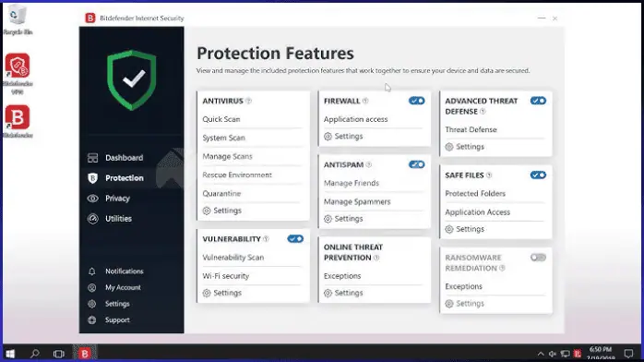Open Ransomware Remediation Exceptions
Screen dimensions: 644x362
[463, 286]
